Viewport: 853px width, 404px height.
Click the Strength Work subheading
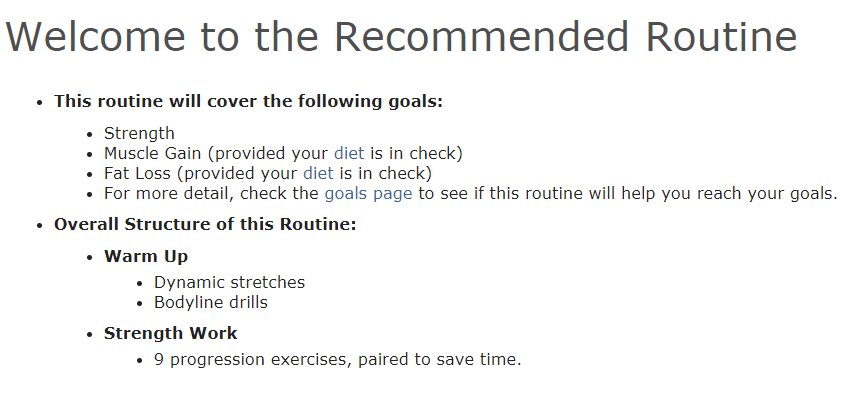coord(170,333)
